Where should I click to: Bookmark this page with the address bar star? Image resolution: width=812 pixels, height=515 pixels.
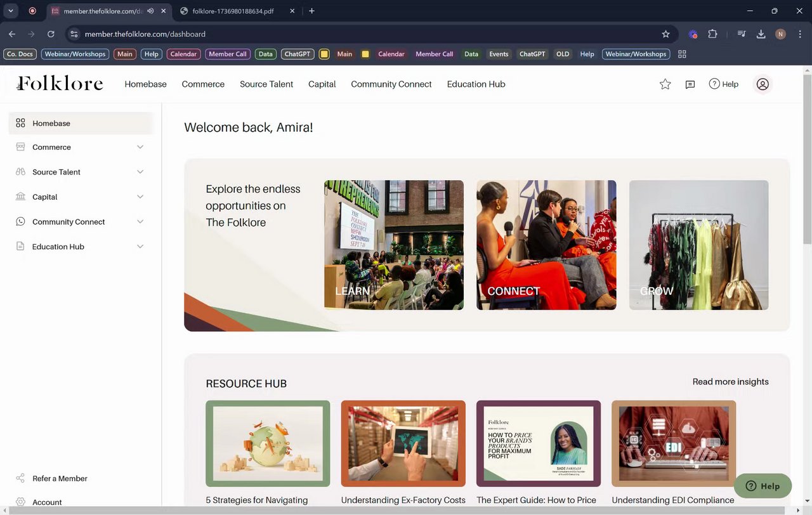click(x=665, y=34)
